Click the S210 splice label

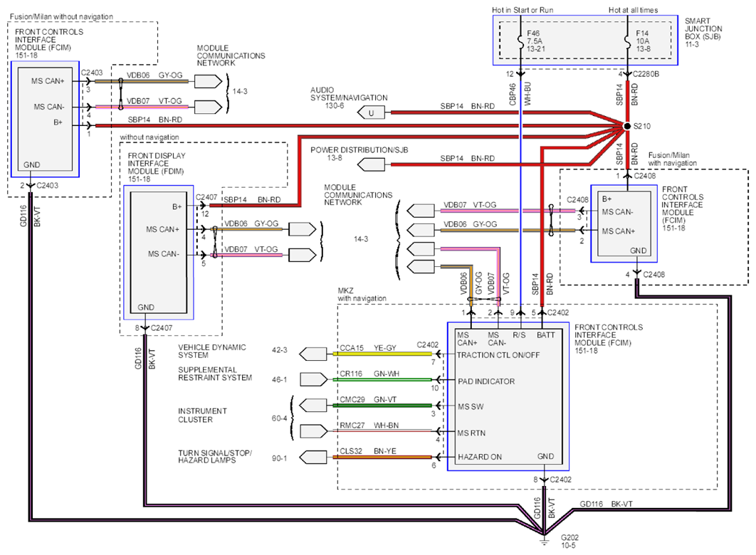coord(641,126)
